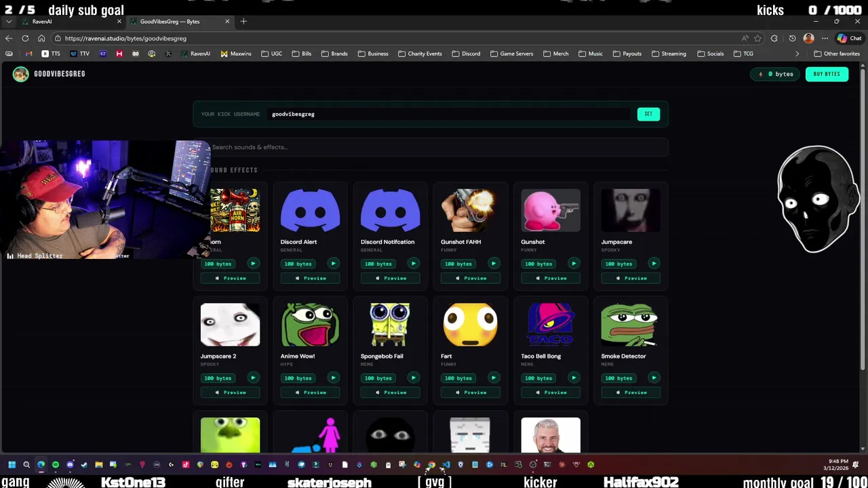Viewport: 868px width, 488px height.
Task: Open the Discord bookmarks folder
Action: [x=465, y=54]
